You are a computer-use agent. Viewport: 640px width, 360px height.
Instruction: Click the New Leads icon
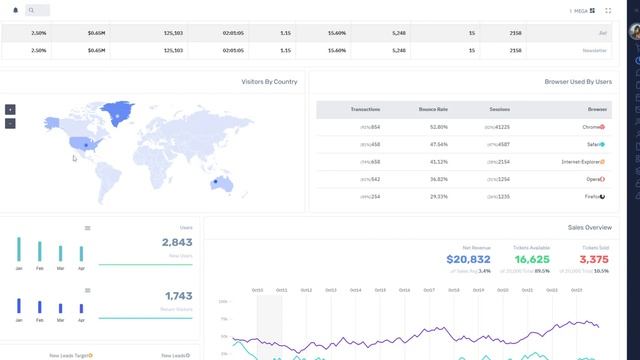pos(188,356)
